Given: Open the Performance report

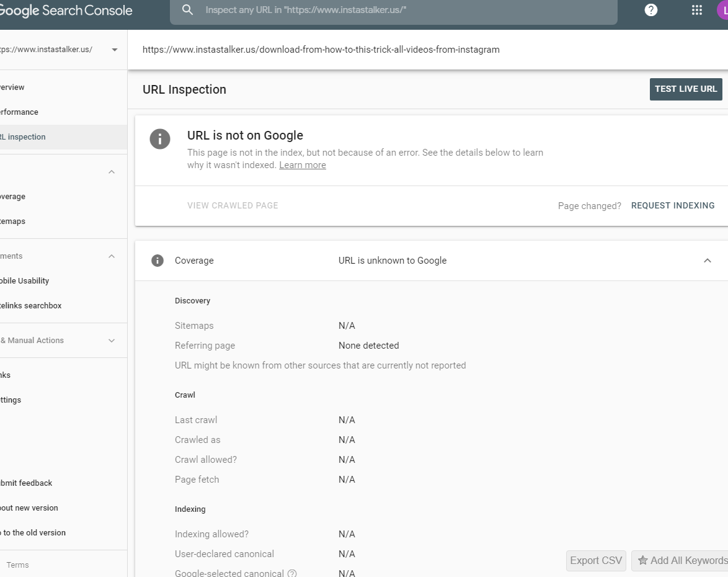Looking at the screenshot, I should tap(63, 112).
